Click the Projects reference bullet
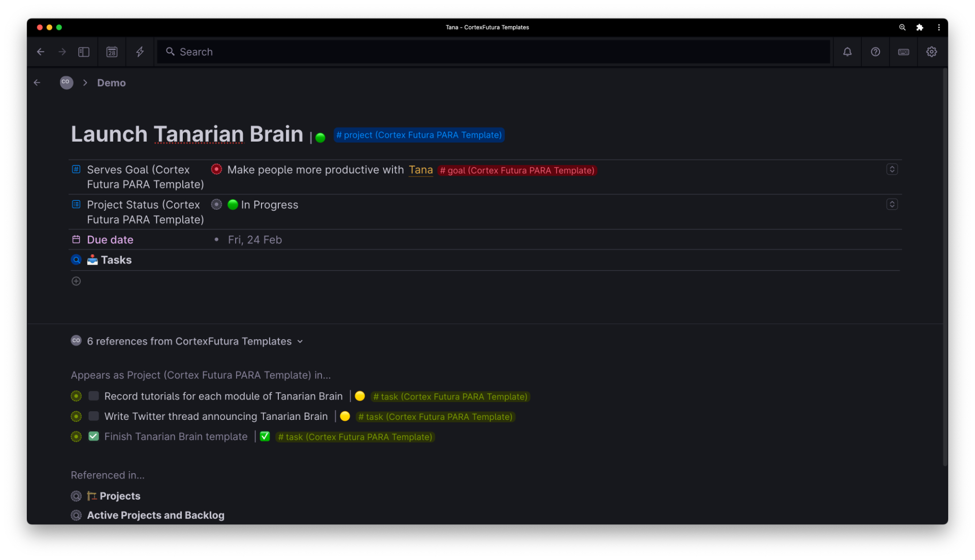This screenshot has width=975, height=560. point(76,496)
